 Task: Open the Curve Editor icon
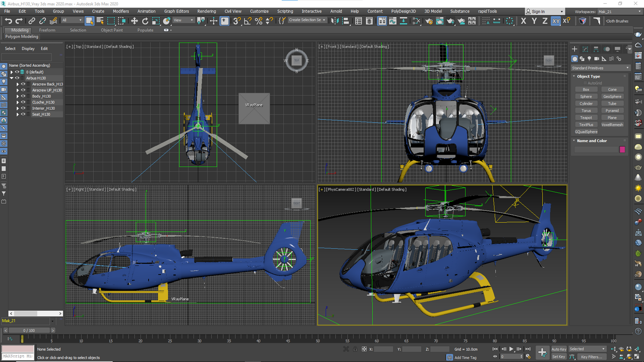point(393,21)
